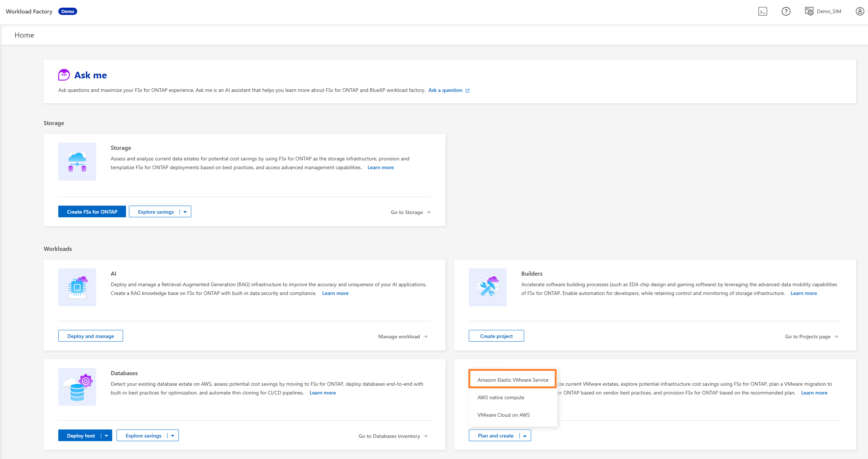Click the Storage cloud icon tile

[x=77, y=162]
